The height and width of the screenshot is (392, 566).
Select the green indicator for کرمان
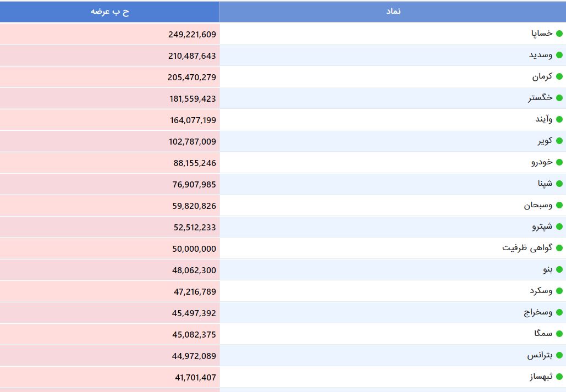559,76
